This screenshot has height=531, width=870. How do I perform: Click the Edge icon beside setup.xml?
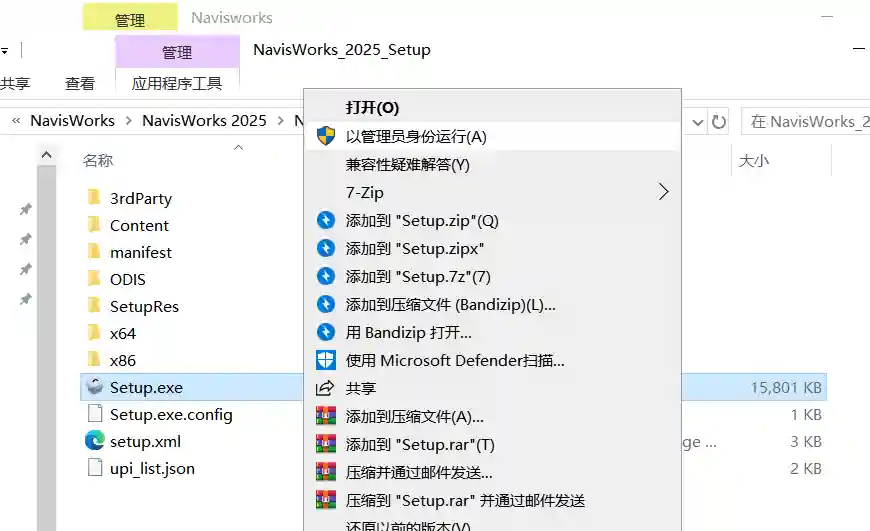pos(94,441)
